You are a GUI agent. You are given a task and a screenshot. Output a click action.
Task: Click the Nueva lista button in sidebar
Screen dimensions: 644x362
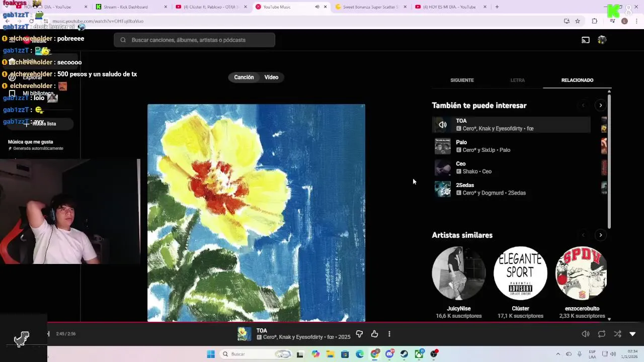tap(40, 124)
